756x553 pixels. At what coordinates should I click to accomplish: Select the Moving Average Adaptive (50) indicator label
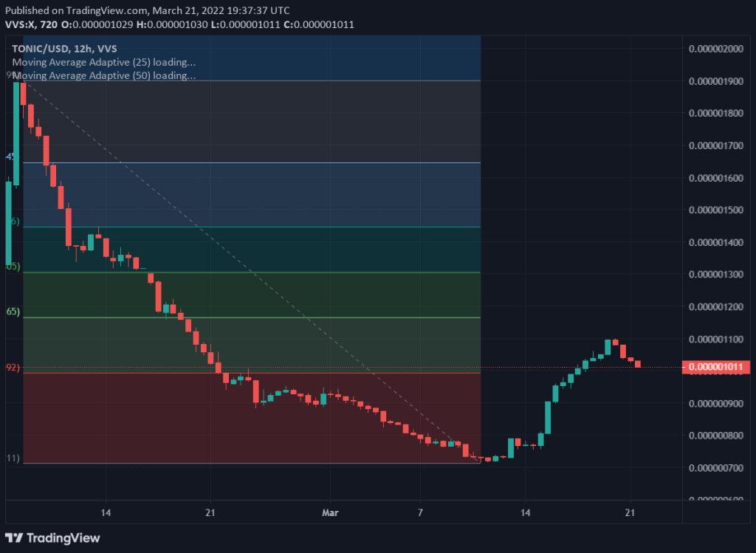[x=103, y=76]
